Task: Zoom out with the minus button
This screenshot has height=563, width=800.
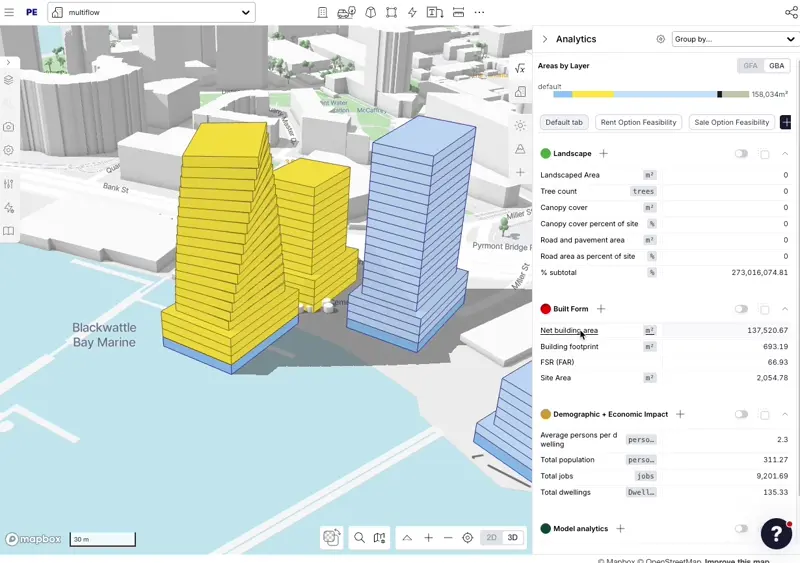Action: [x=448, y=537]
